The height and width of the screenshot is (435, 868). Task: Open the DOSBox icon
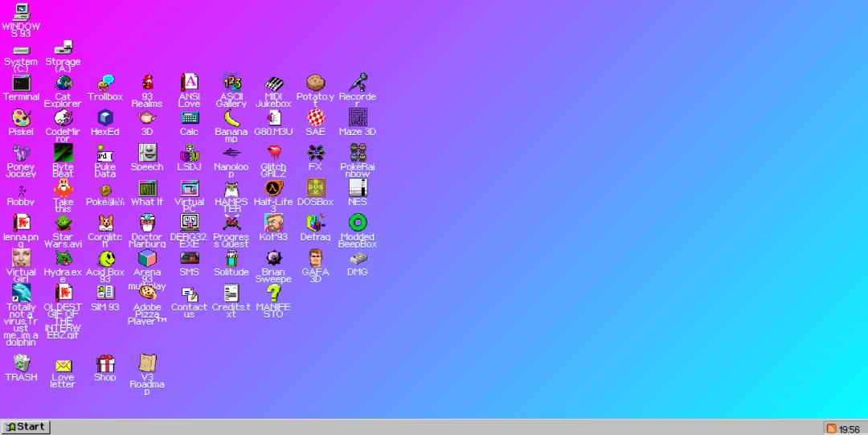(x=315, y=188)
